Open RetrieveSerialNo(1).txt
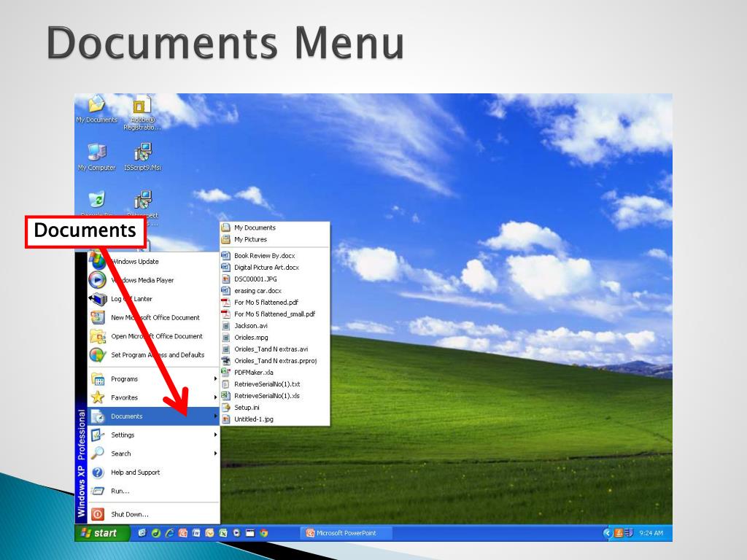This screenshot has width=747, height=560. point(275,384)
